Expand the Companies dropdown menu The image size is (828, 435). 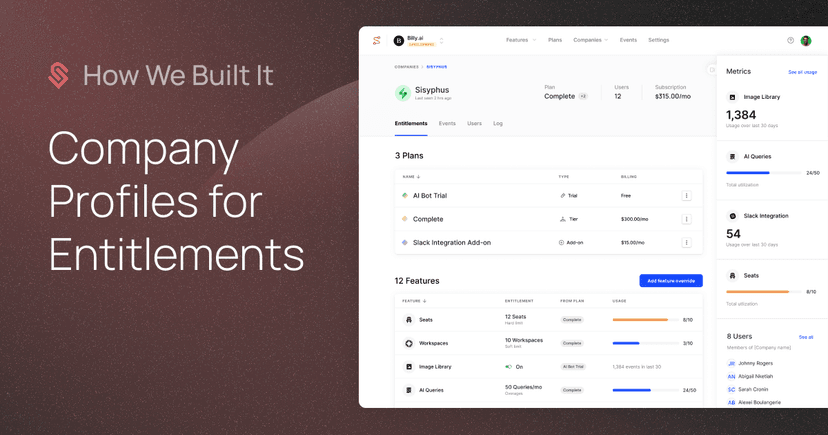(x=590, y=40)
